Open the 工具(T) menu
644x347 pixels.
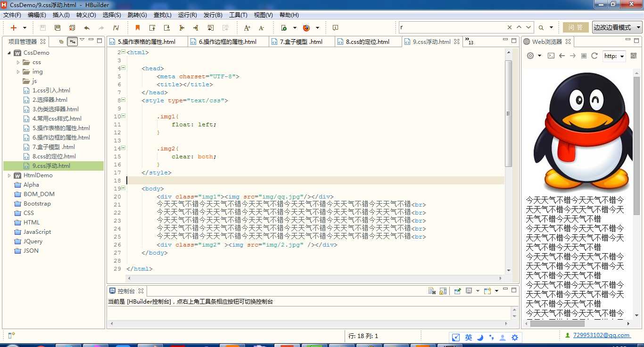click(x=238, y=15)
